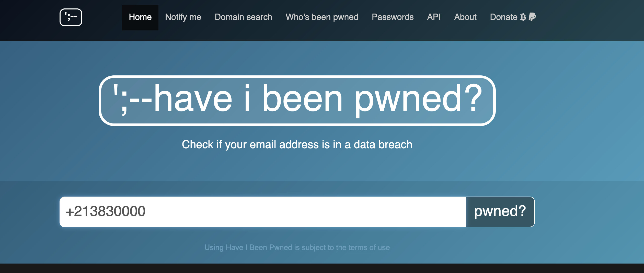Click 'Using Have I Been Pwned' notice text

coord(268,247)
